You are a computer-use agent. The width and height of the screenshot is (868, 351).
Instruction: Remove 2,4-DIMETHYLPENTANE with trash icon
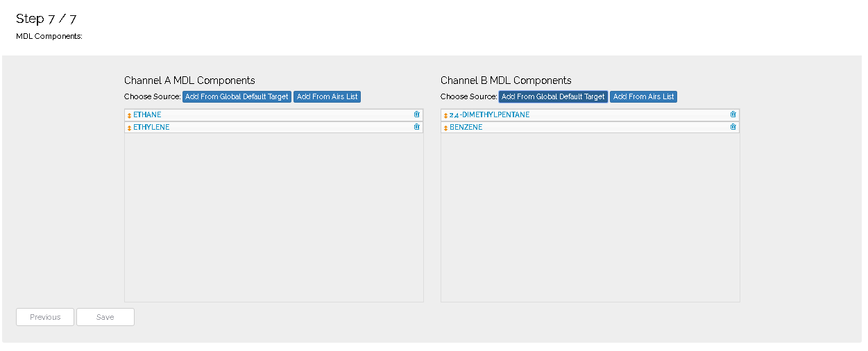pos(733,114)
